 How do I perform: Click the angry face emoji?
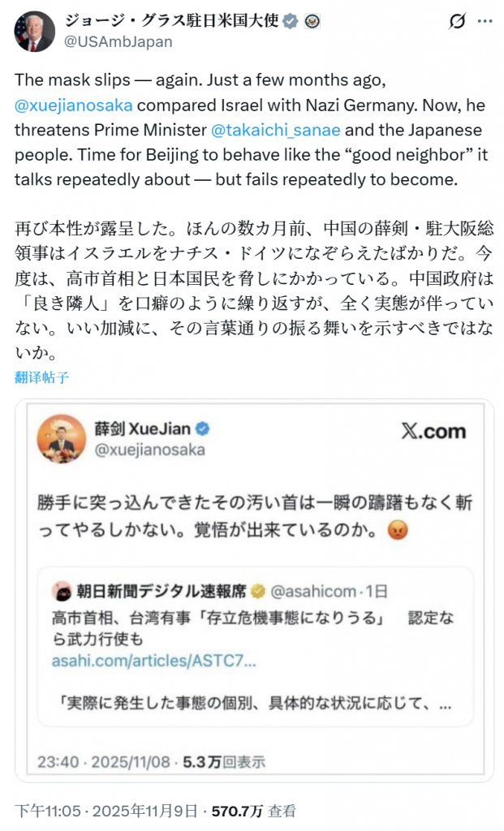(x=398, y=532)
